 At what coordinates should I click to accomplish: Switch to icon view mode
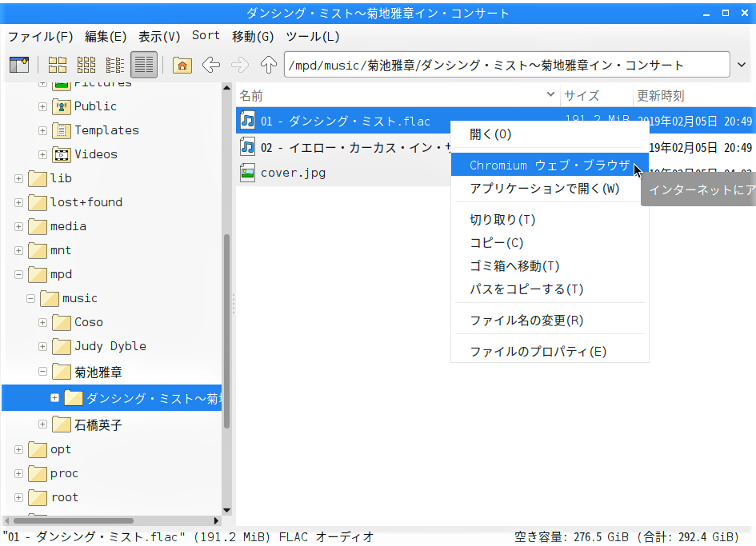click(x=58, y=66)
